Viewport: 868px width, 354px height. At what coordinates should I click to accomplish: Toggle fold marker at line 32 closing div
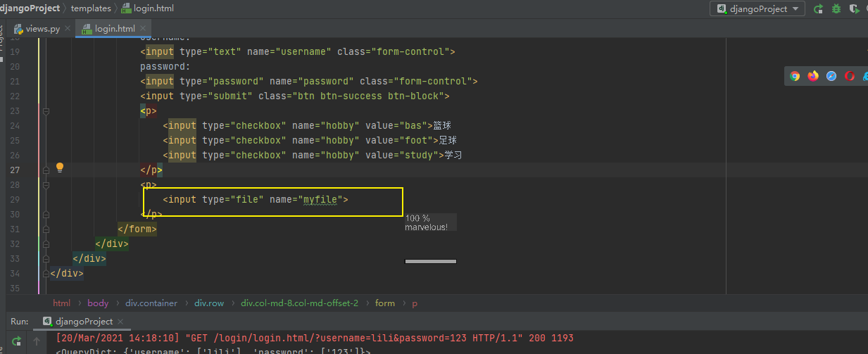46,244
